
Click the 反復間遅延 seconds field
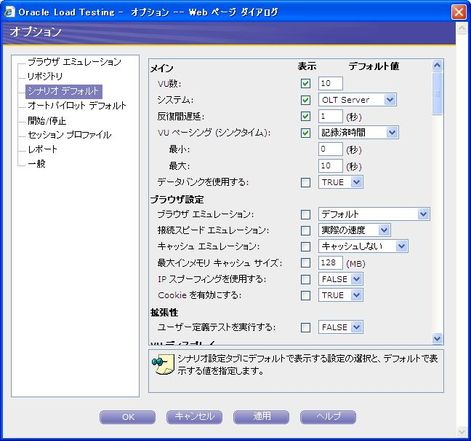click(330, 116)
